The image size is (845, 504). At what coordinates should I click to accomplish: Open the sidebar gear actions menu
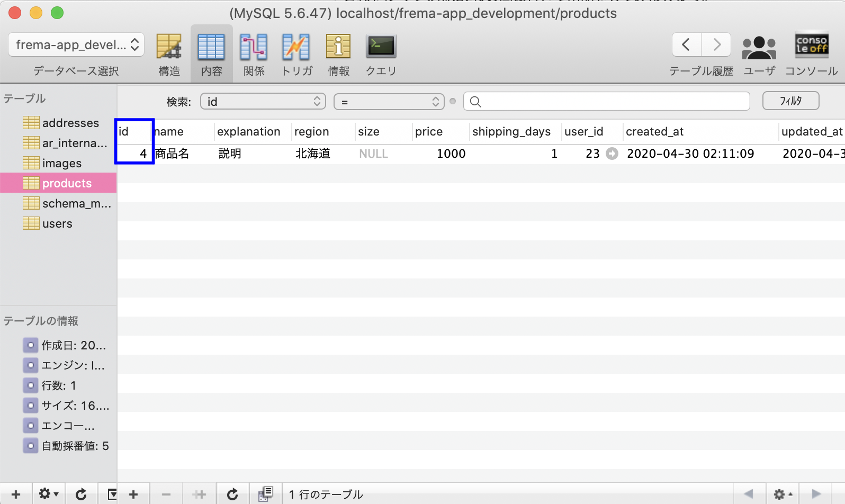click(x=48, y=494)
